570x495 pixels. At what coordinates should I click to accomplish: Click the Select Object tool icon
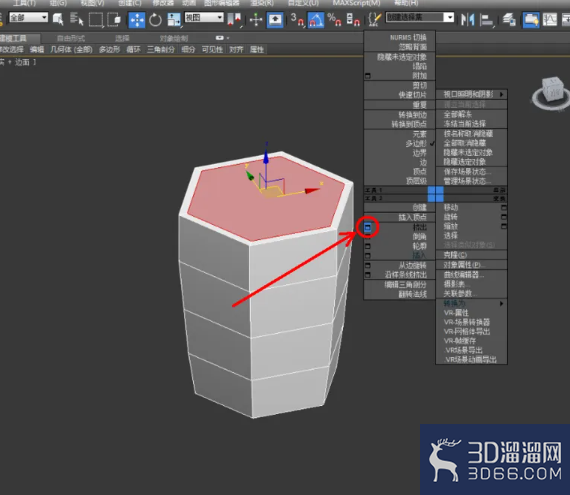pyautogui.click(x=58, y=19)
